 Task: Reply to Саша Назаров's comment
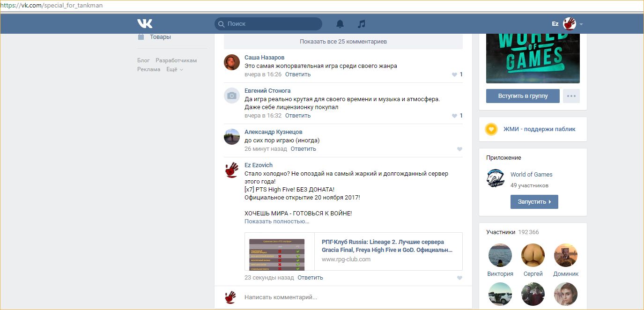pos(298,74)
